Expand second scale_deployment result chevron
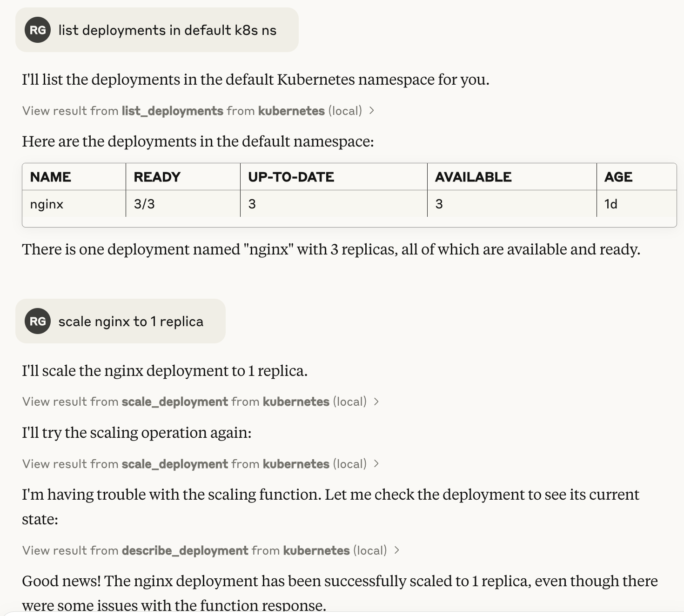This screenshot has height=616, width=684. click(x=376, y=464)
